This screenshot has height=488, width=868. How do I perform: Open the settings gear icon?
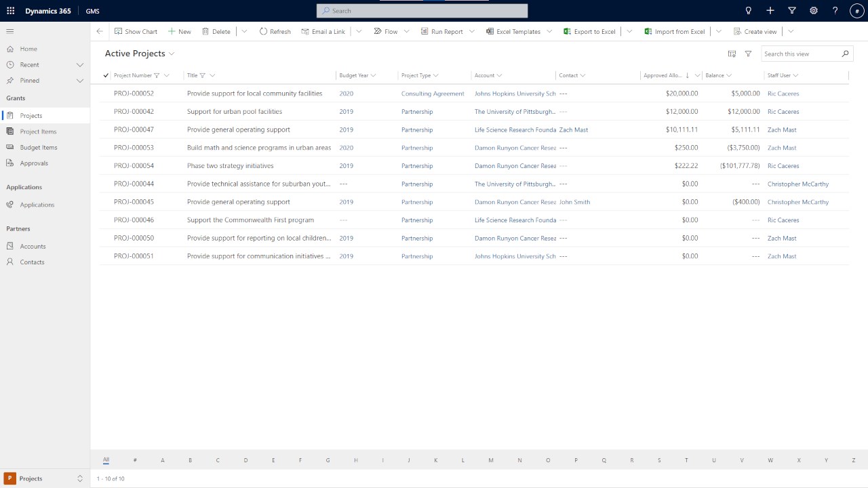814,11
